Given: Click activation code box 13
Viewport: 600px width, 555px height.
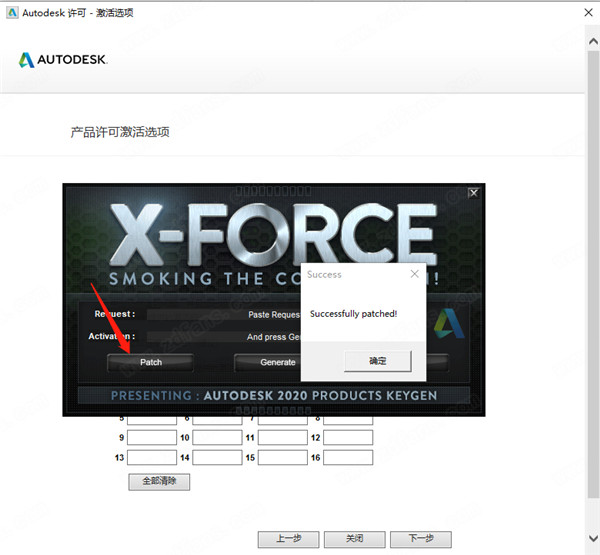Looking at the screenshot, I should (152, 457).
